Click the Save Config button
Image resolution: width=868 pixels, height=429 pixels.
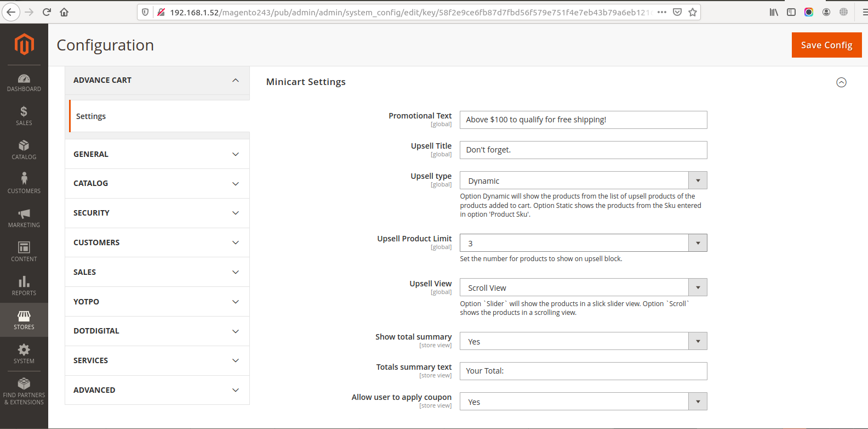click(826, 45)
